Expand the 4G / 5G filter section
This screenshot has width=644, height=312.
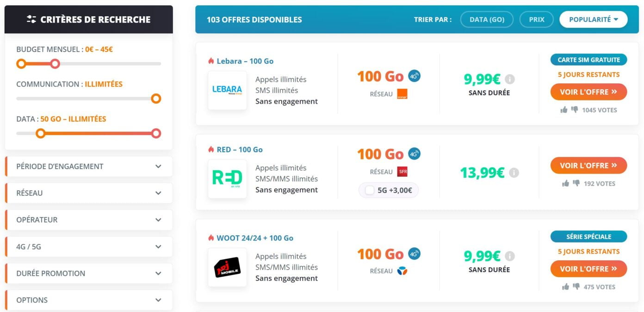tap(88, 247)
